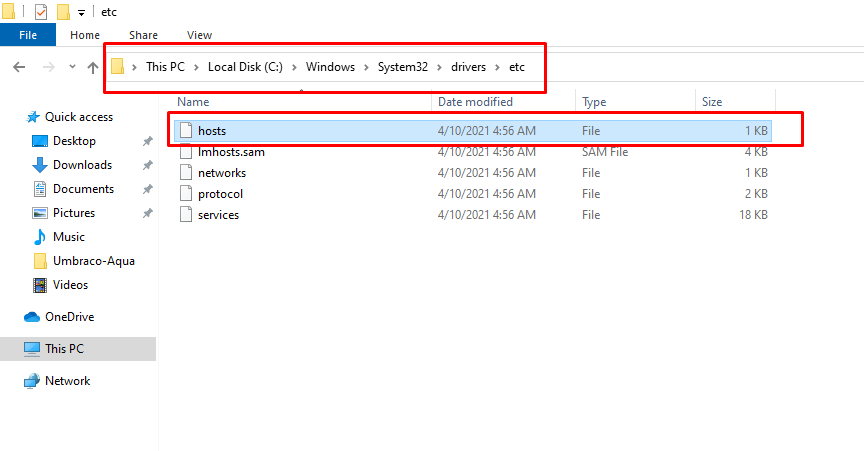Select Local Disk (C:) in breadcrumb path

coord(245,67)
